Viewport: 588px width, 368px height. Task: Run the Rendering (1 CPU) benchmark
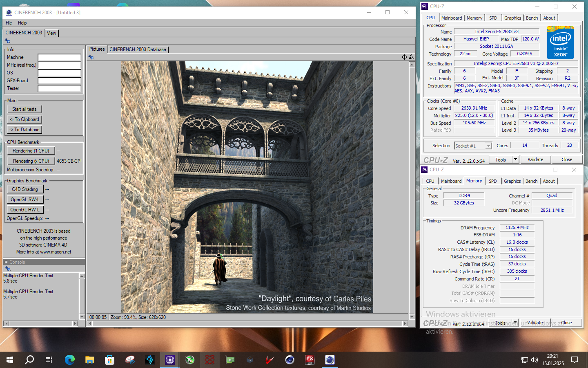31,151
